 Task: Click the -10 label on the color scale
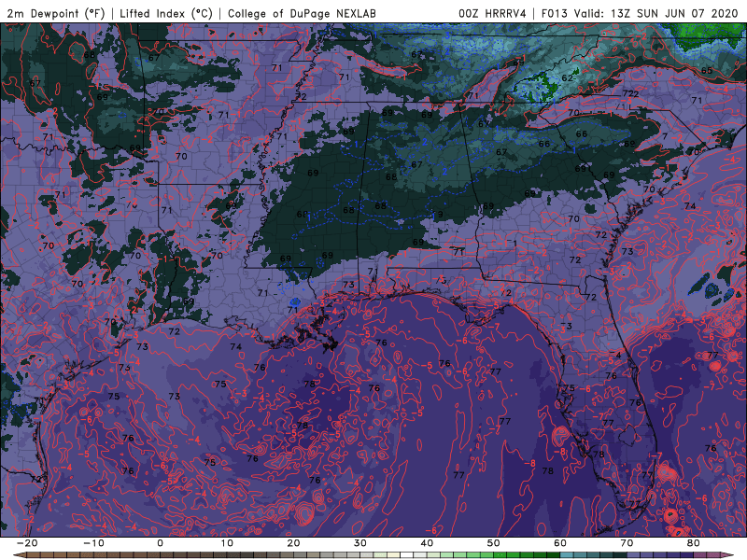pyautogui.click(x=93, y=543)
